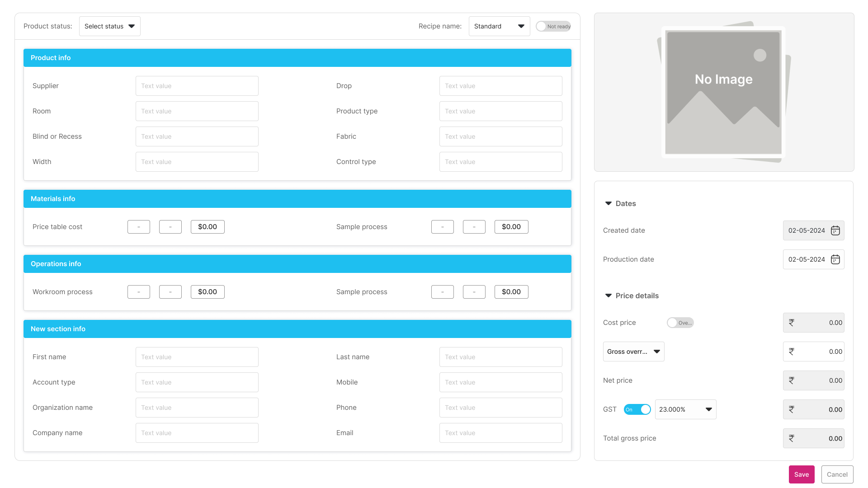Enable the Cost price override toggle
The width and height of the screenshot is (868, 488).
(679, 323)
